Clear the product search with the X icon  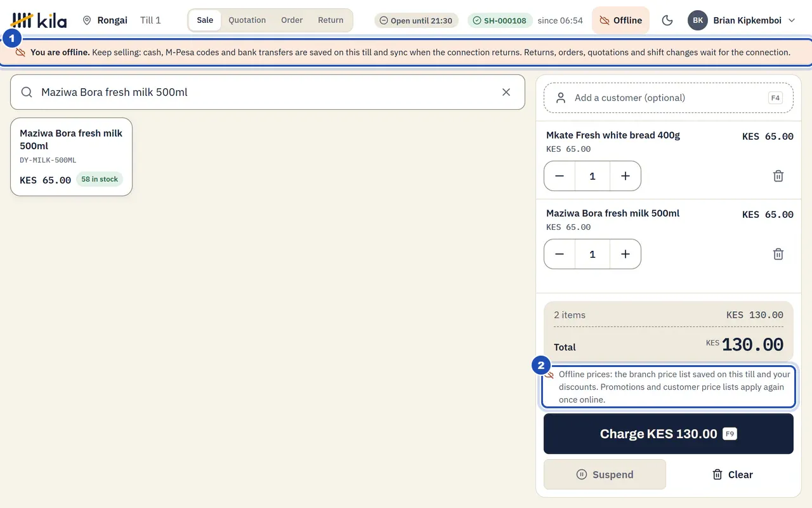506,92
